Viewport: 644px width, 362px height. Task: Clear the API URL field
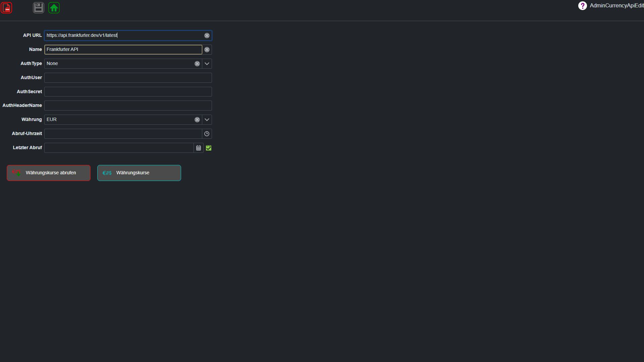(x=207, y=36)
